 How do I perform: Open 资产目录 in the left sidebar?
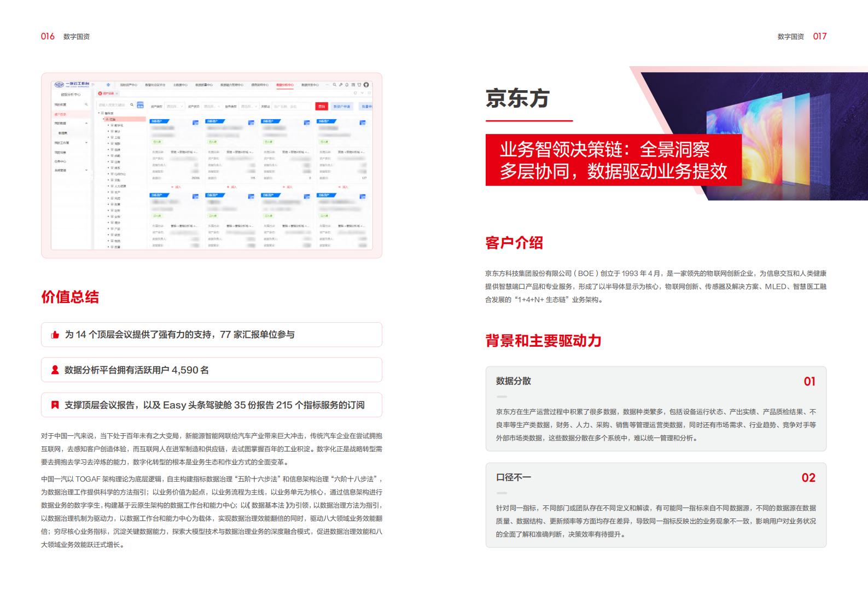(60, 114)
